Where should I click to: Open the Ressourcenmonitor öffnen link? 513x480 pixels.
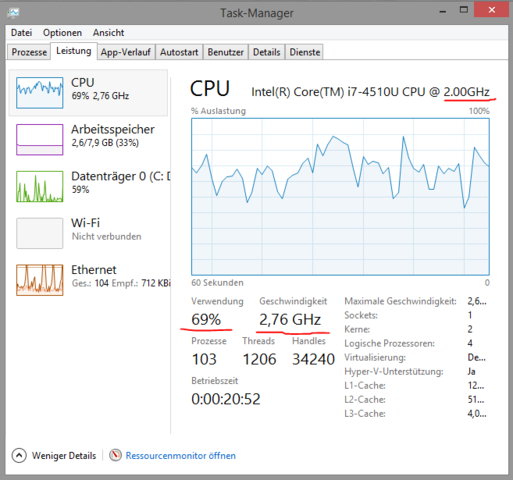click(180, 456)
